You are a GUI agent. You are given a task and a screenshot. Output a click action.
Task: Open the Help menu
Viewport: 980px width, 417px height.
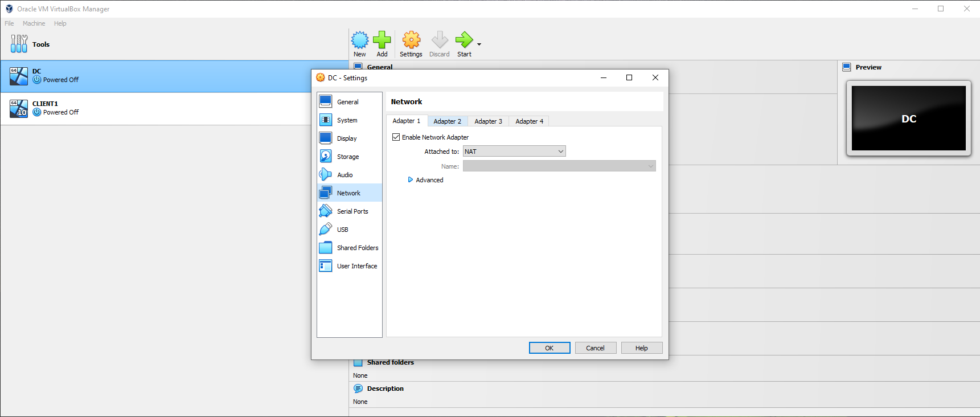(60, 23)
